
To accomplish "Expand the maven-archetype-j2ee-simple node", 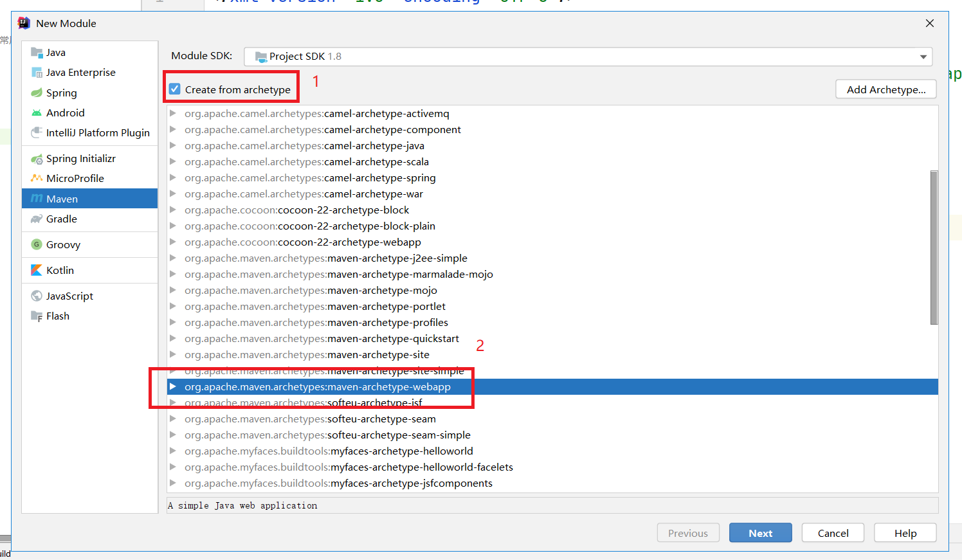I will (x=173, y=258).
